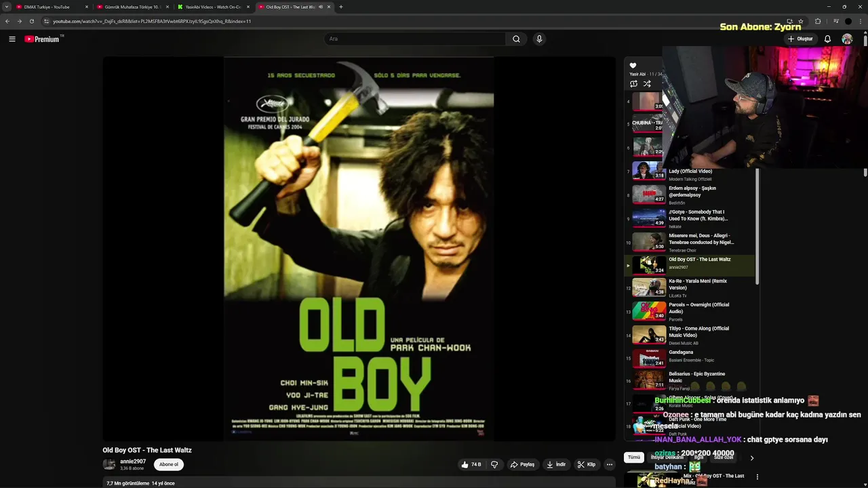868x488 pixels.
Task: Click the search magnifier button
Action: coord(516,39)
